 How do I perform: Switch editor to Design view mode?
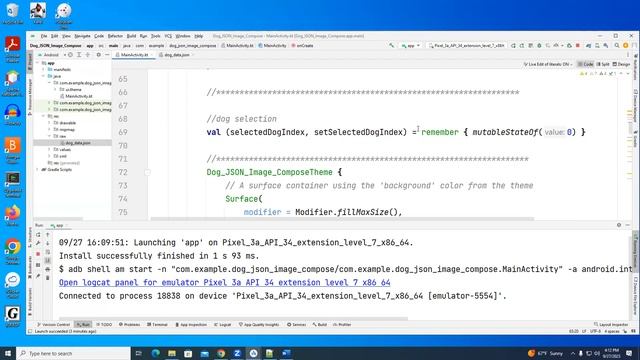click(621, 64)
